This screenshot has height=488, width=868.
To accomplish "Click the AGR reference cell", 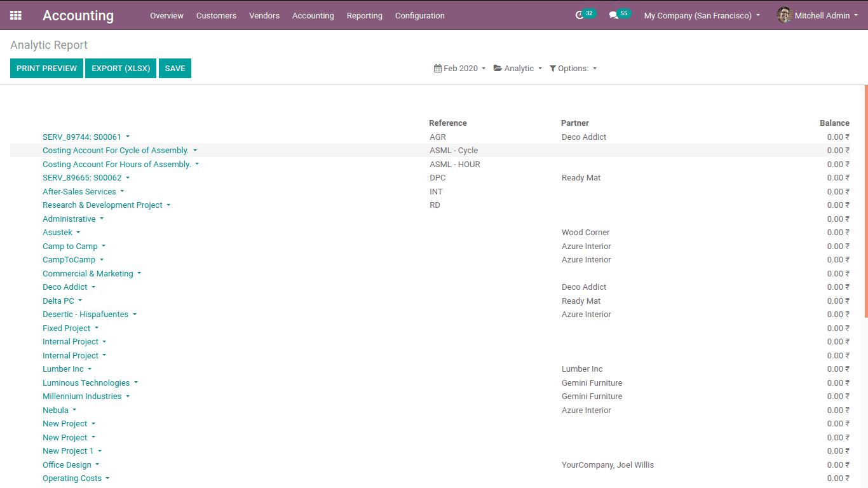I will (x=438, y=137).
